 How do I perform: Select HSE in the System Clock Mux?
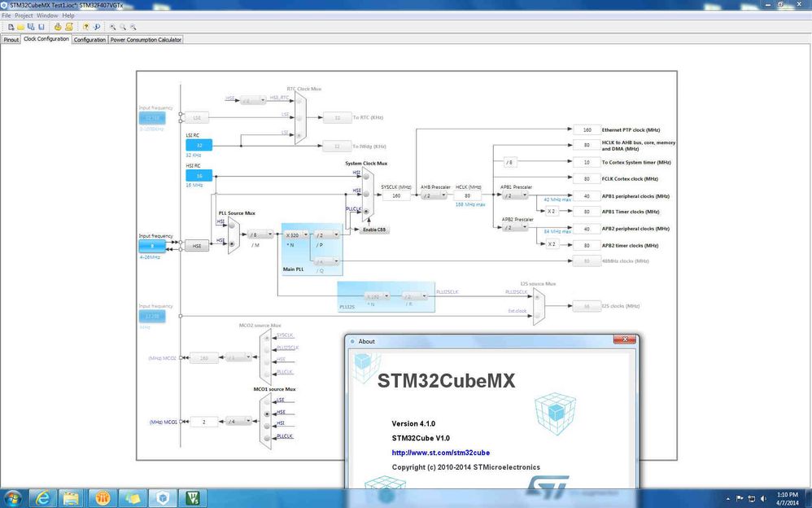tap(366, 194)
